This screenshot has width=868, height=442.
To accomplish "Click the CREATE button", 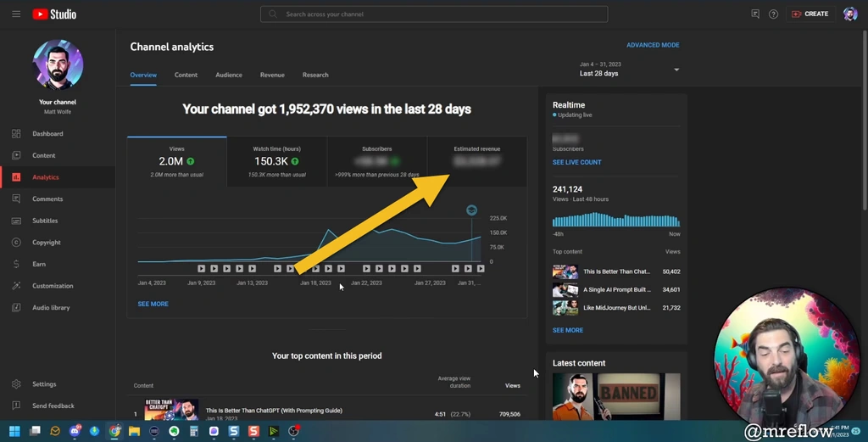I will point(810,14).
